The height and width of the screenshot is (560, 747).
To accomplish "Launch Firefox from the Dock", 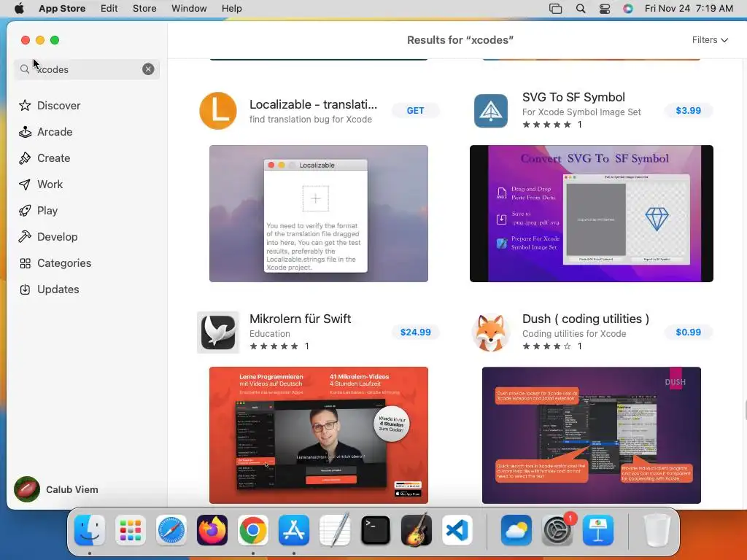I will click(x=212, y=530).
